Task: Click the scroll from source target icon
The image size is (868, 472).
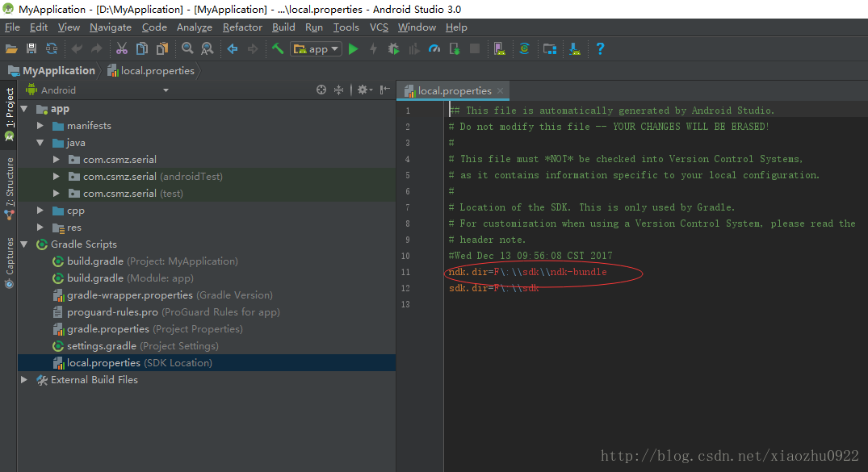Action: click(321, 90)
